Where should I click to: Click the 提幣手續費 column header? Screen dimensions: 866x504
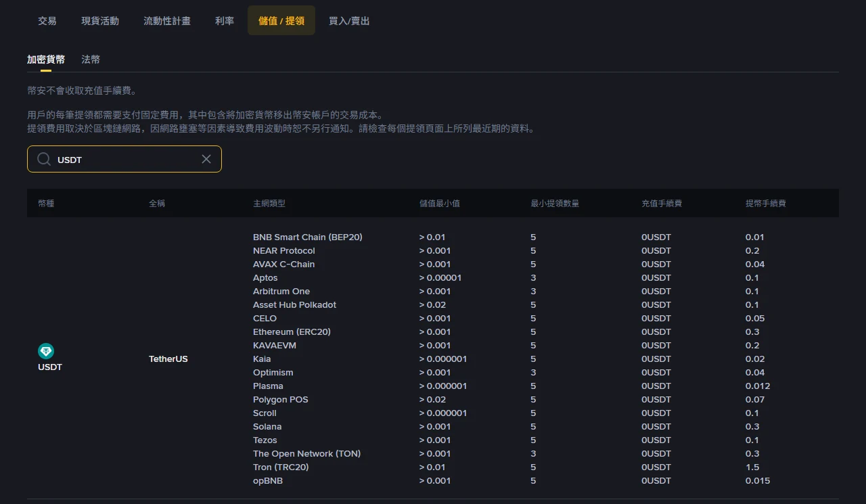click(766, 203)
